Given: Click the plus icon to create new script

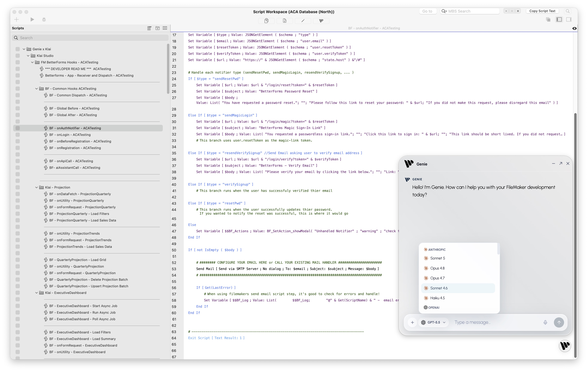Looking at the screenshot, I should click(x=16, y=20).
